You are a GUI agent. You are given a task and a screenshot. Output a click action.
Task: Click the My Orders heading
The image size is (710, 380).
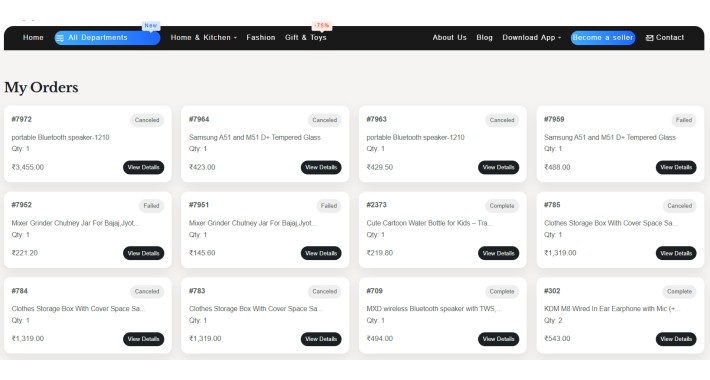[x=41, y=87]
